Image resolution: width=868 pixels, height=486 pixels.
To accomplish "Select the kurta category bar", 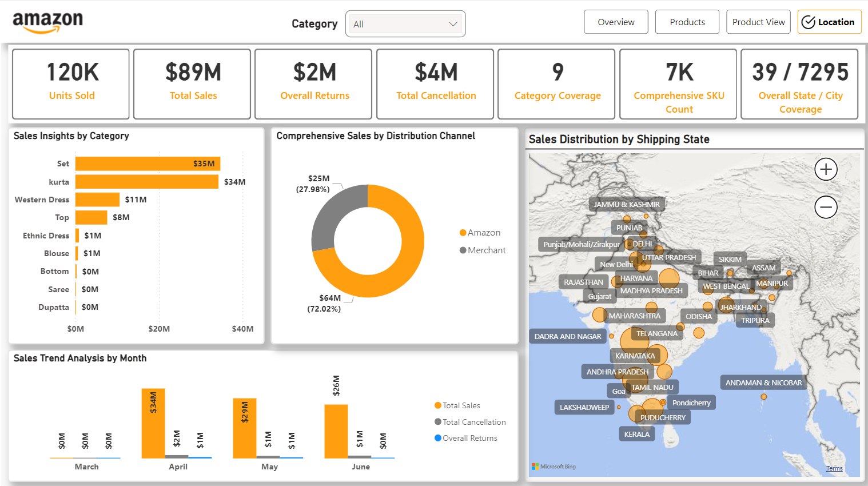I will (x=147, y=182).
